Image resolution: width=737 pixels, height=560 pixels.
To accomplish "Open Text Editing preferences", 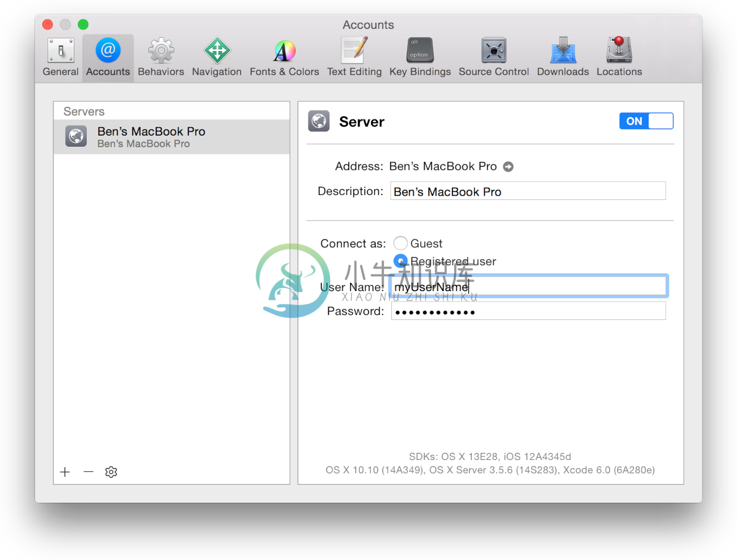I will coord(354,57).
